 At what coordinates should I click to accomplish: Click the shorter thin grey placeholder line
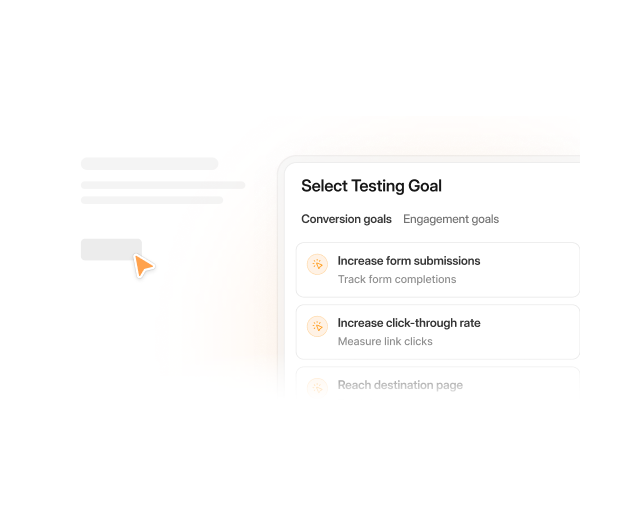pyautogui.click(x=152, y=200)
